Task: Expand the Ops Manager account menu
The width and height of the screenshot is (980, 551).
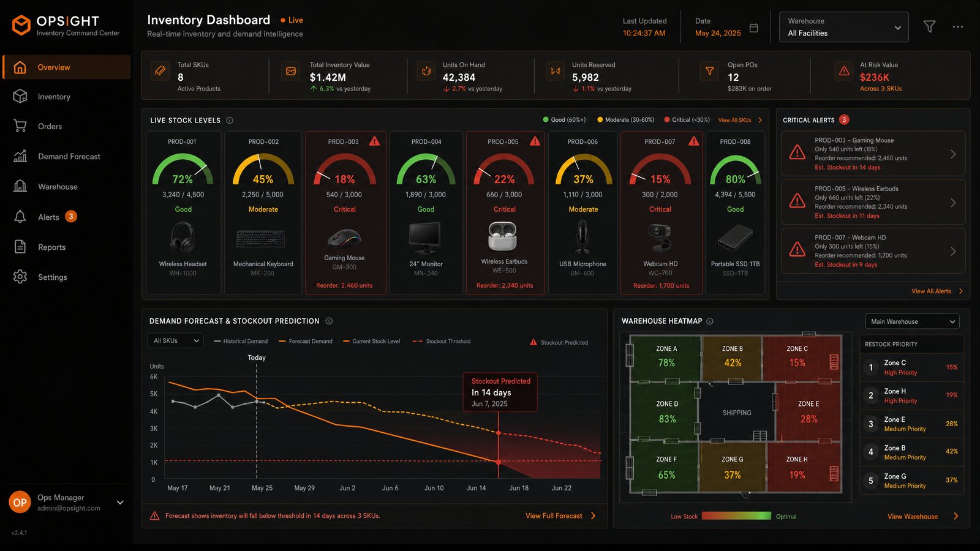Action: click(120, 503)
